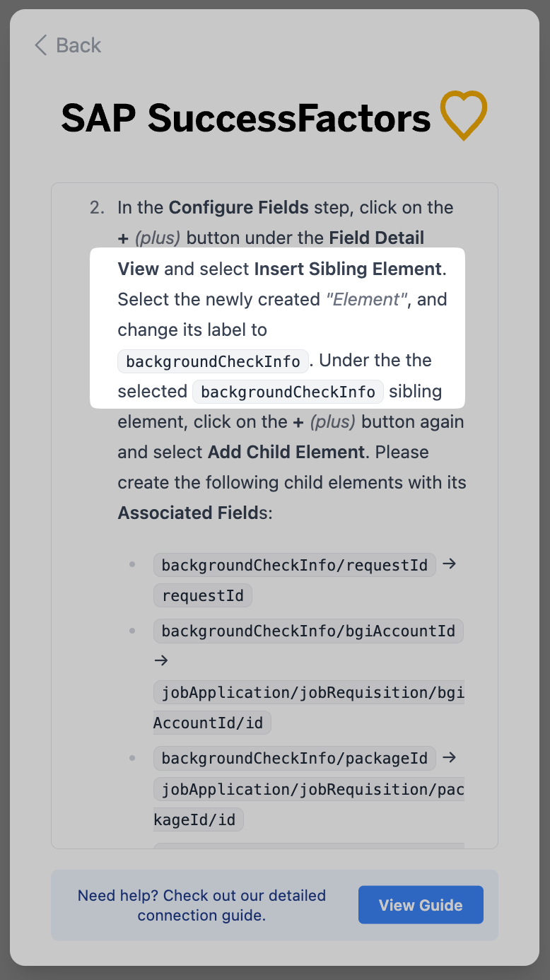Viewport: 550px width, 980px height.
Task: Click the SAP SuccessFactors heading
Action: pyautogui.click(x=246, y=118)
